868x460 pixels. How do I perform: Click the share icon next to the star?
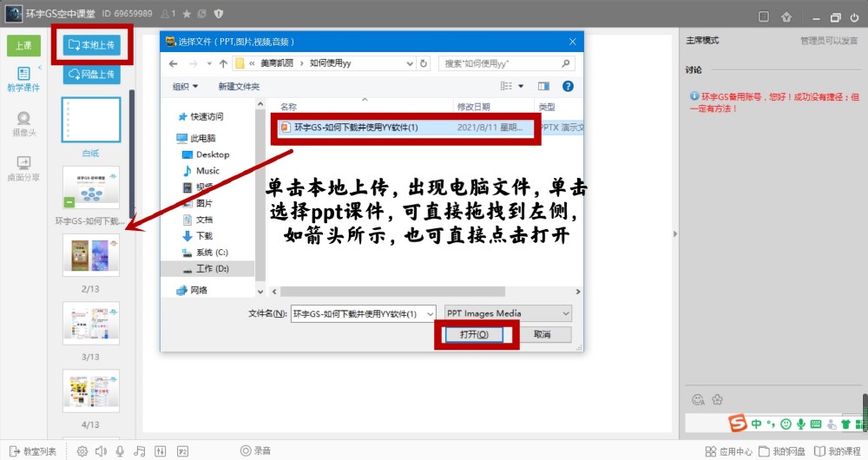click(x=202, y=14)
